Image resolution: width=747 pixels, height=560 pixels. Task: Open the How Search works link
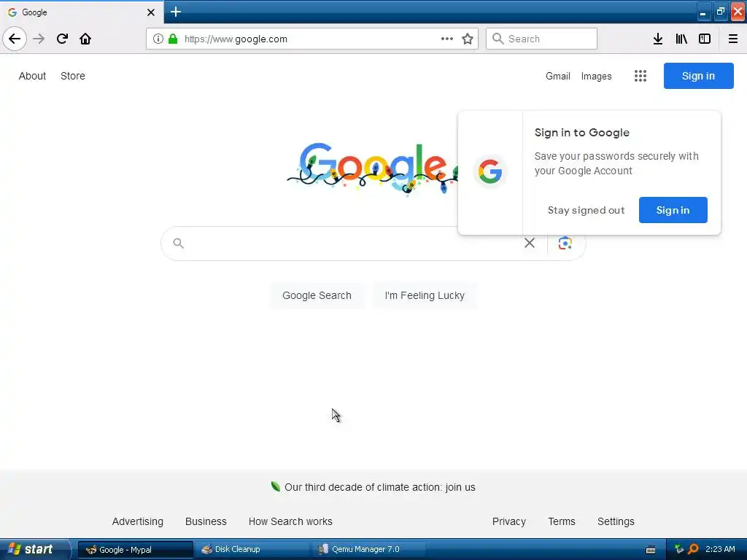point(290,521)
